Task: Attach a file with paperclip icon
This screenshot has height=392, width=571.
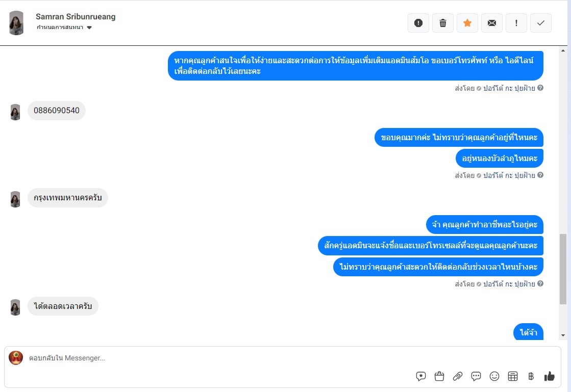Action: [x=457, y=376]
